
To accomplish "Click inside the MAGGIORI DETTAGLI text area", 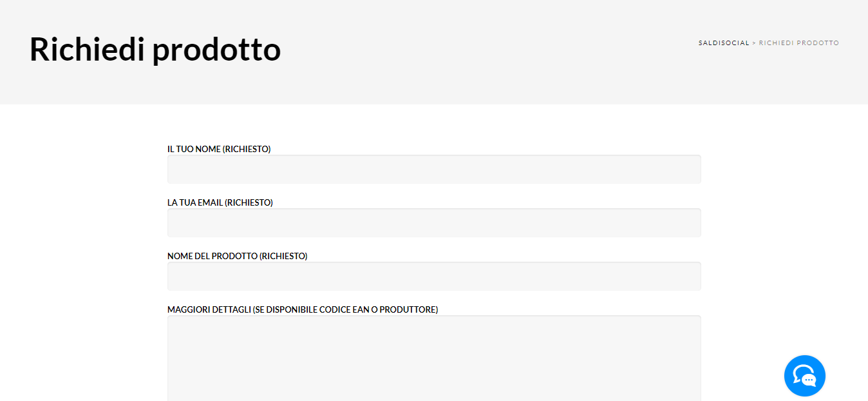I will click(x=434, y=358).
